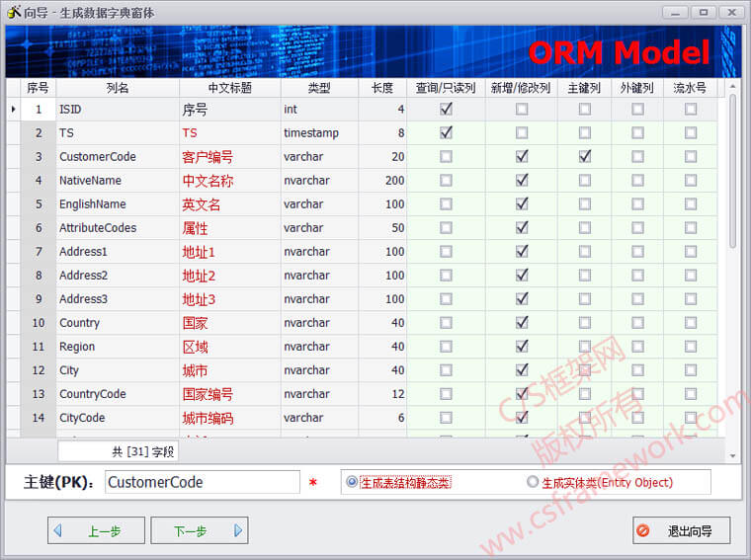The width and height of the screenshot is (751, 560).
Task: Click the grid scrollbar up arrow
Action: click(732, 86)
